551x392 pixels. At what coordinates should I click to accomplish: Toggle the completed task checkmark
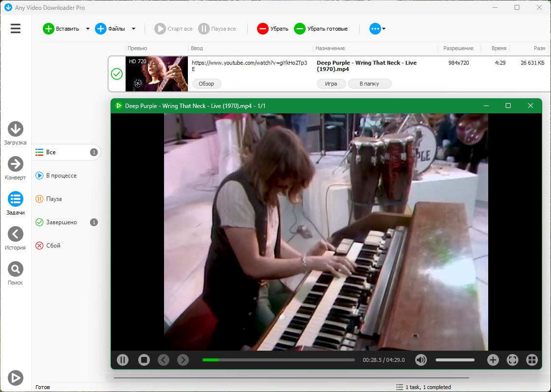(117, 74)
